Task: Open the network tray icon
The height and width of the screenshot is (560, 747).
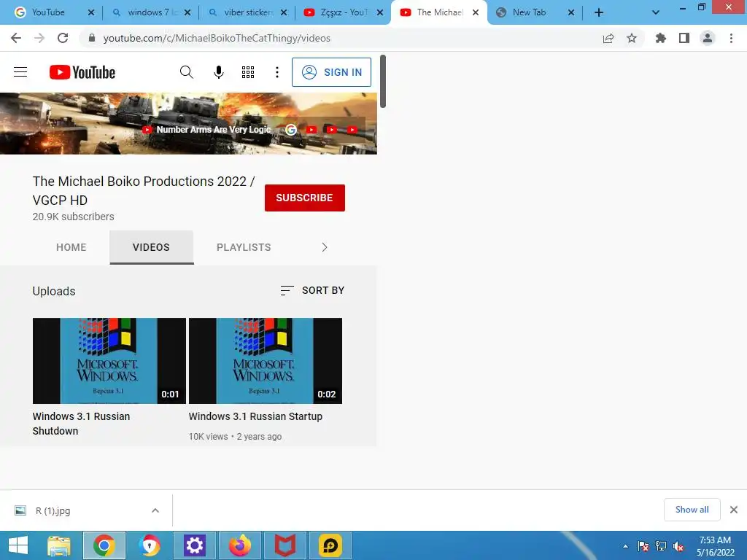Action: click(661, 546)
